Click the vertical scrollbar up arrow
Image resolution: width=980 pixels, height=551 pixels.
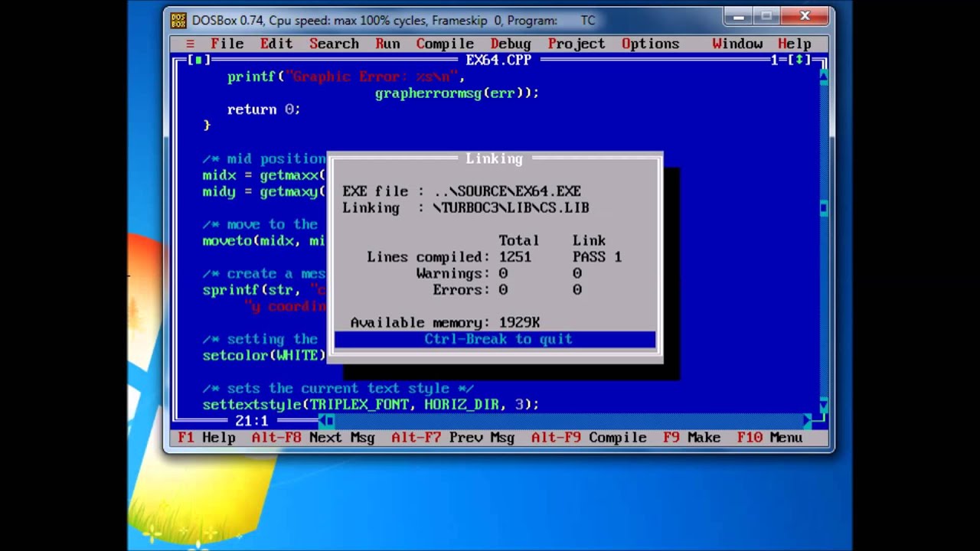click(x=824, y=76)
